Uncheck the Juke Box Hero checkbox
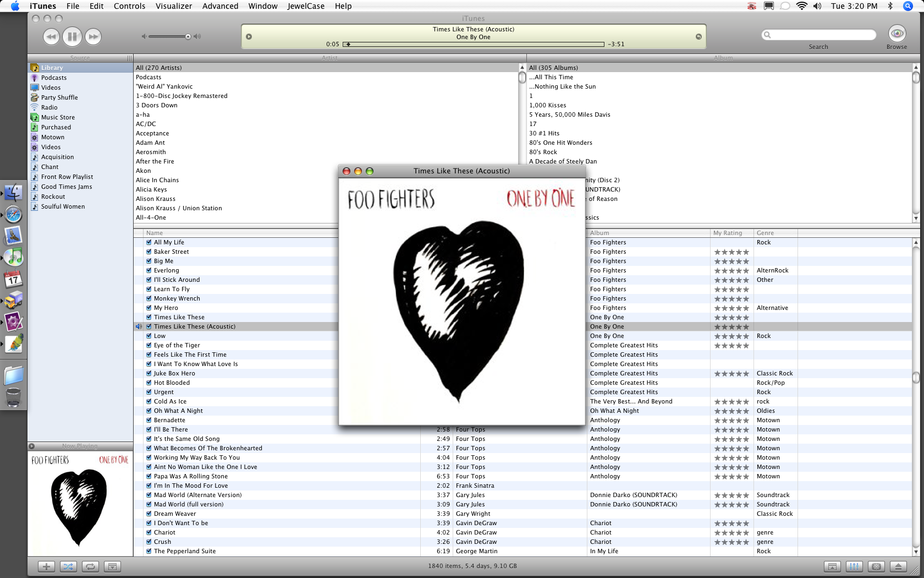 [149, 373]
